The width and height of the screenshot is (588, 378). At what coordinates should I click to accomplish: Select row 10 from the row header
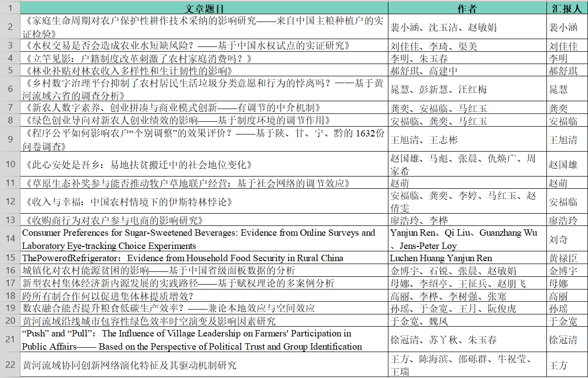tap(10, 164)
